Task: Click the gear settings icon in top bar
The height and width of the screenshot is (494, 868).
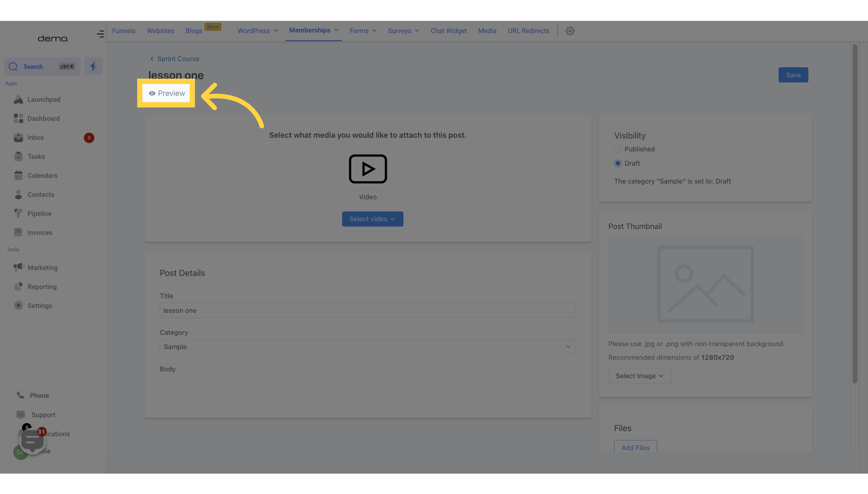Action: [570, 31]
